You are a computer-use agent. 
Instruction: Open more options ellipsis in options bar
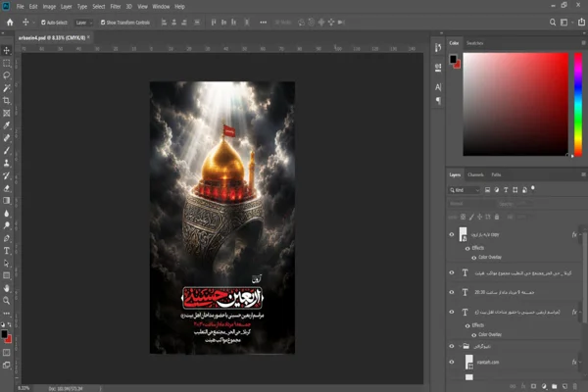(x=264, y=23)
